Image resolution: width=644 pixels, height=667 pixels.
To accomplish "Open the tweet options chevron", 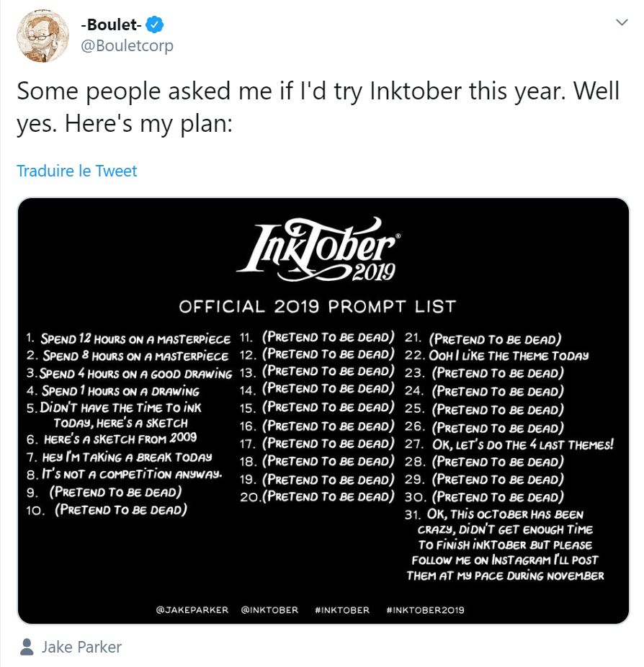I will tap(622, 22).
